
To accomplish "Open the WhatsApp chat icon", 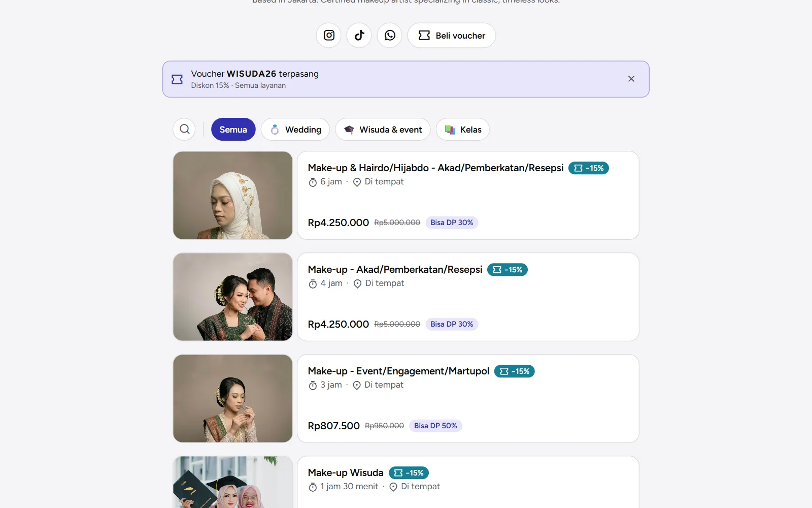I will (x=390, y=36).
